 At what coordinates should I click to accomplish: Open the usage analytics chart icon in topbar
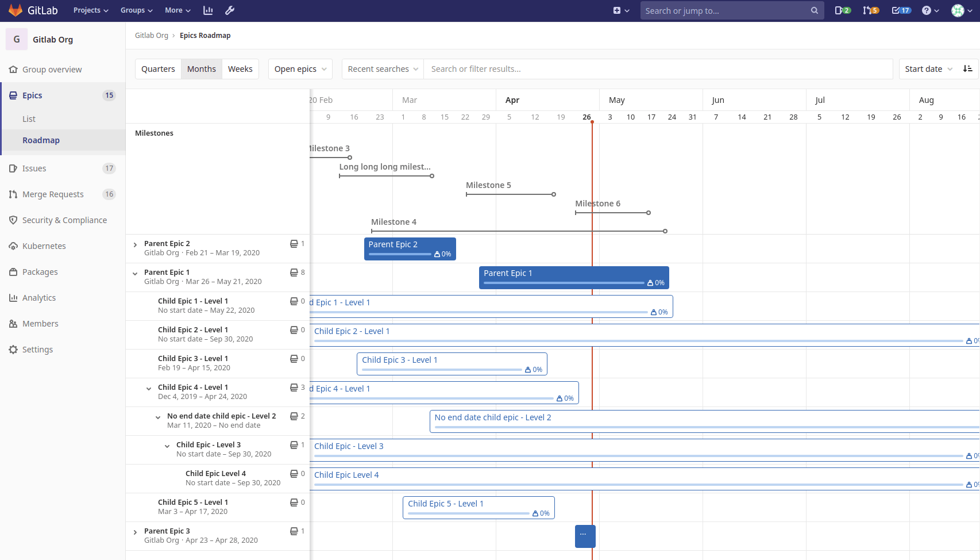pyautogui.click(x=208, y=10)
